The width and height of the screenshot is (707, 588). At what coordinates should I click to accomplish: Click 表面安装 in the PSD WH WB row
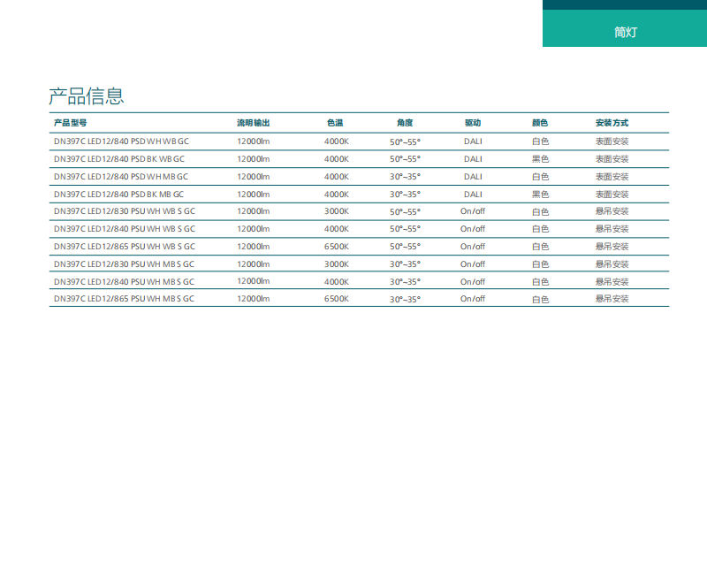[x=612, y=141]
